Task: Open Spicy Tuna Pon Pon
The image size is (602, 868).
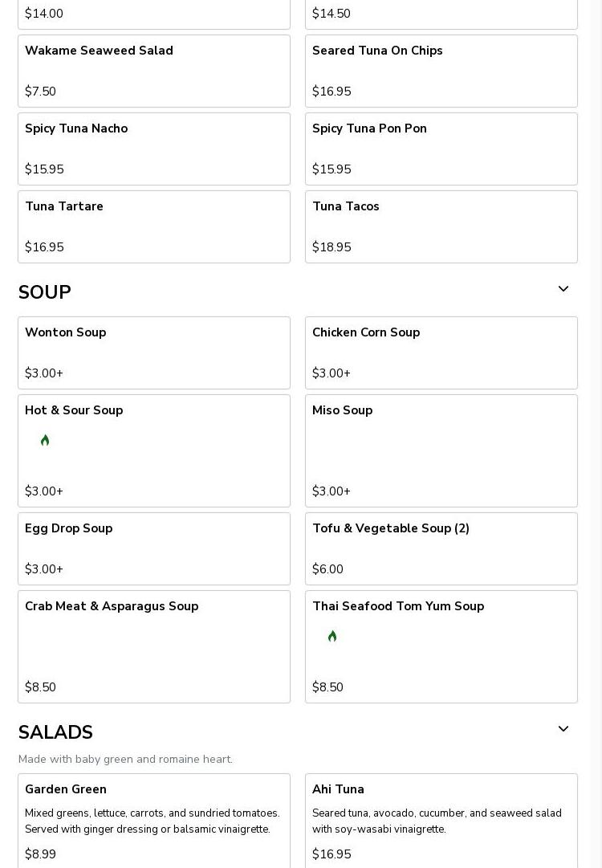Action: (x=441, y=149)
